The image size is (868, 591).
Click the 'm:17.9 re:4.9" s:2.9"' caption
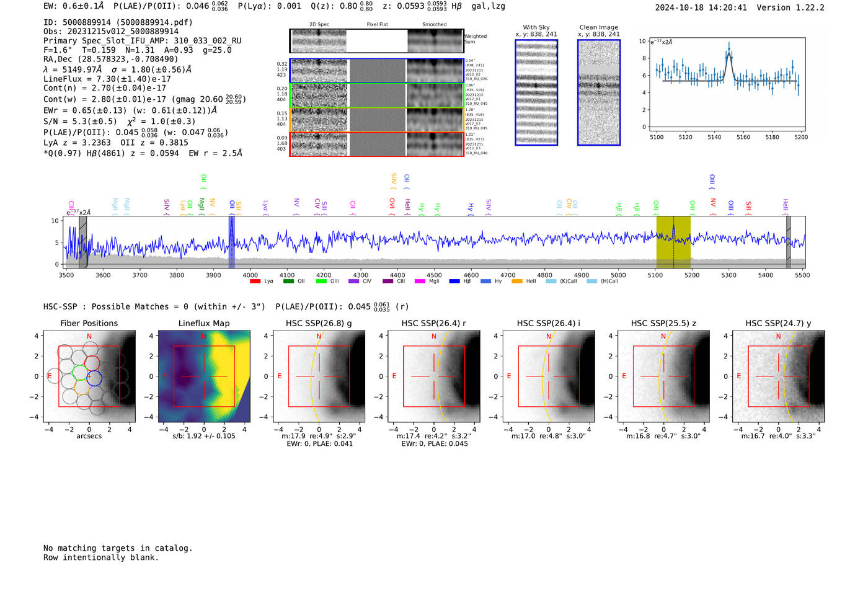pos(319,436)
